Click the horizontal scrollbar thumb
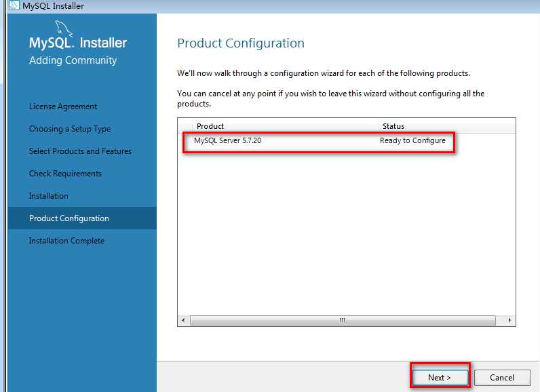The width and height of the screenshot is (540, 392). 343,320
